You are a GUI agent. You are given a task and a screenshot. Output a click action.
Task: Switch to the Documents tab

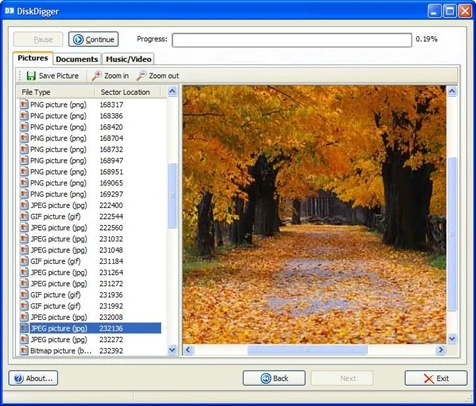click(x=77, y=59)
